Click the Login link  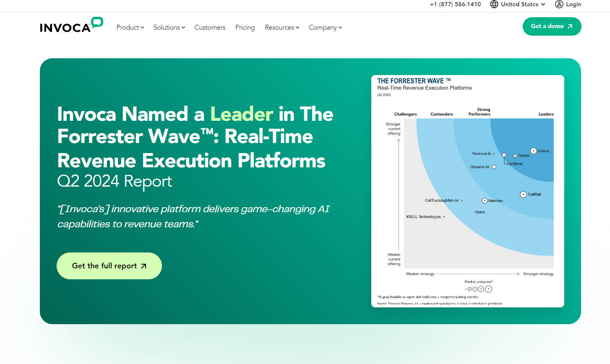573,4
